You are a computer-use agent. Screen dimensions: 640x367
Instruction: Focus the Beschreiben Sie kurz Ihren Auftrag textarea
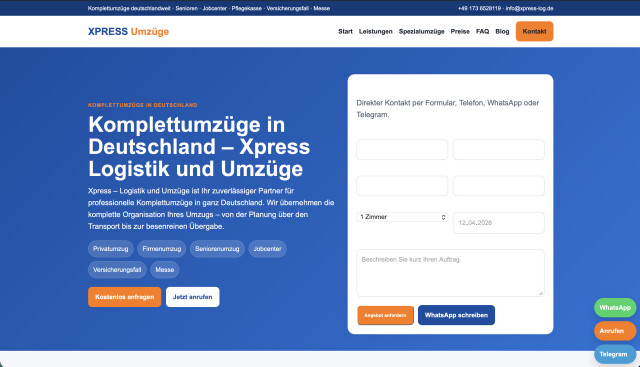click(x=450, y=273)
